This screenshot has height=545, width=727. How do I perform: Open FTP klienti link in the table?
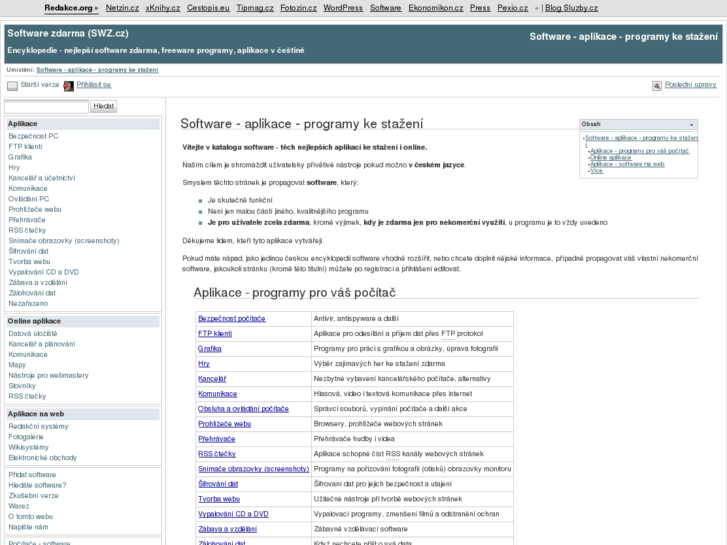click(215, 333)
